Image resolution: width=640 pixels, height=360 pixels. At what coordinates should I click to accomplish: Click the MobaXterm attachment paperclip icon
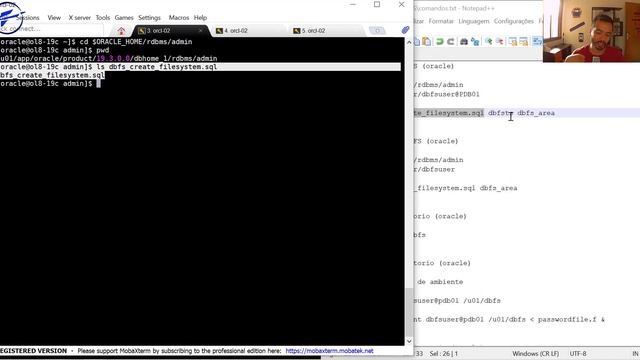405,30
